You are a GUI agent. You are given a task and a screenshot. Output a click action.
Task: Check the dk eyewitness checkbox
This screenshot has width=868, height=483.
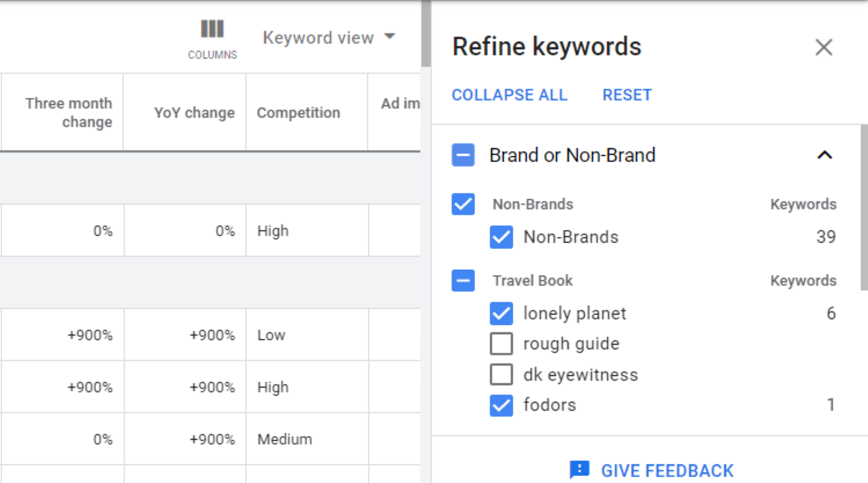pos(501,374)
